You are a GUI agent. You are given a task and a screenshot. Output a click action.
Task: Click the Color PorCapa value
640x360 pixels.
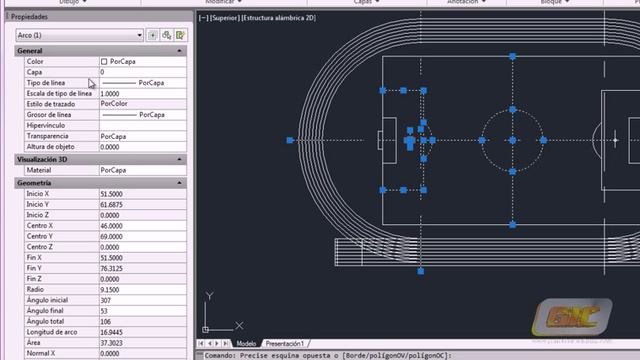(x=142, y=62)
